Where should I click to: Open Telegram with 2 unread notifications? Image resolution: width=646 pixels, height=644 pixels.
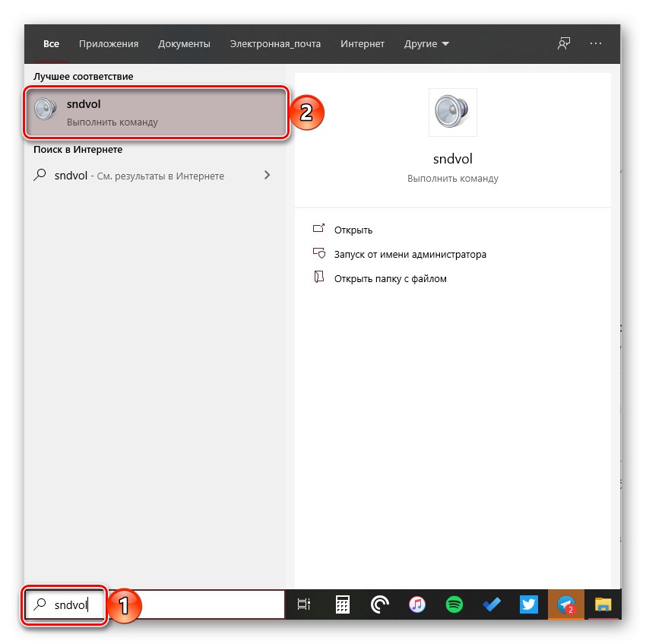click(565, 604)
